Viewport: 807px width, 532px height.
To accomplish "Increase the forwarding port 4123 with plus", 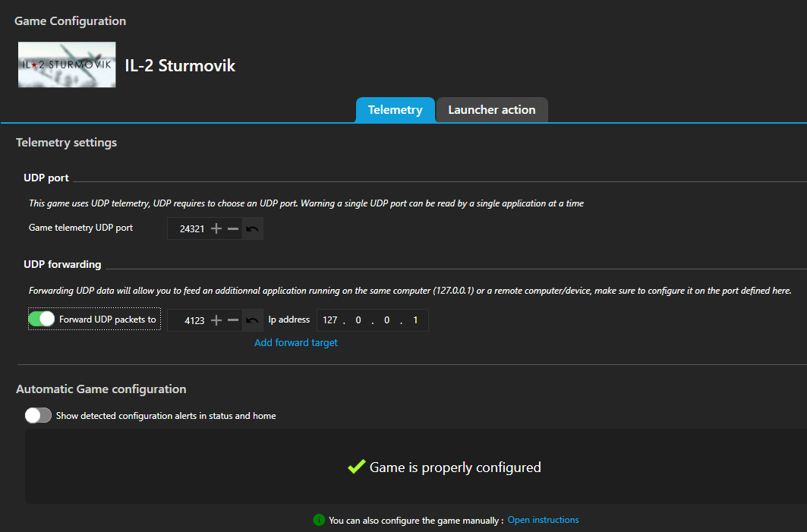I will coord(216,320).
